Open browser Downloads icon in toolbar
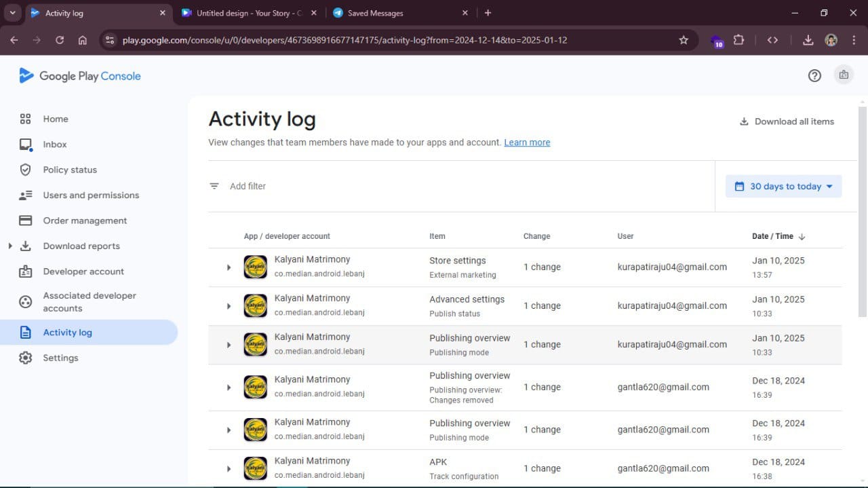 [x=808, y=40]
